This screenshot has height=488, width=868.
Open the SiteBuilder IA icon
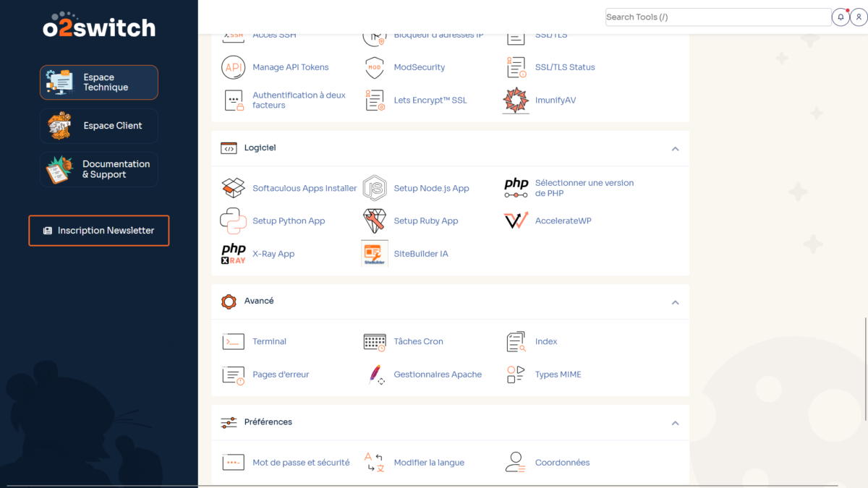tap(374, 254)
